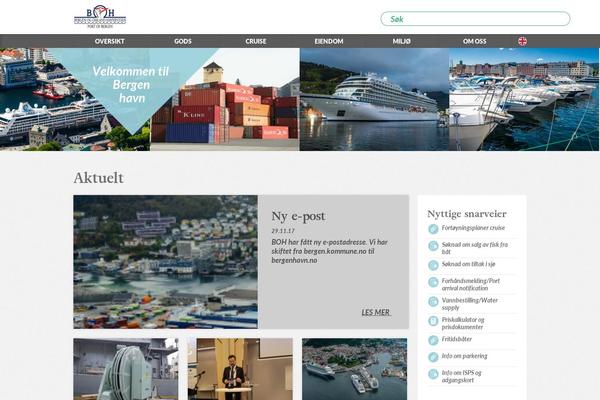The width and height of the screenshot is (600, 400).
Task: Click icon beside Fortøyningsplaner cruise
Action: [x=433, y=229]
